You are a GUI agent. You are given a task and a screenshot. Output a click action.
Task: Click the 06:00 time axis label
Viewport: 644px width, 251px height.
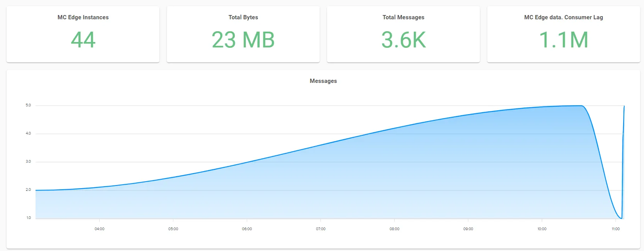click(247, 229)
